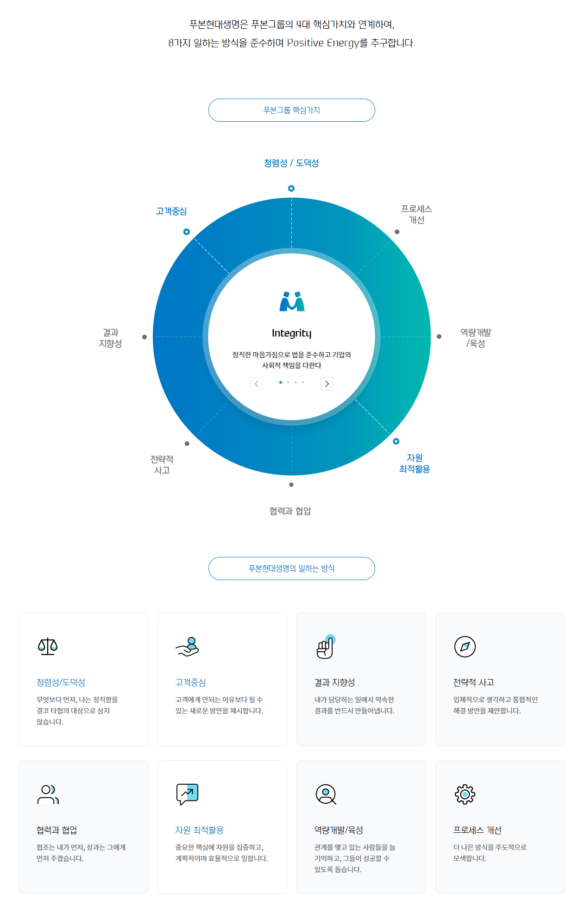
Task: Click the gray marker dot beside 역량개발/육성 label
Action: 439,337
